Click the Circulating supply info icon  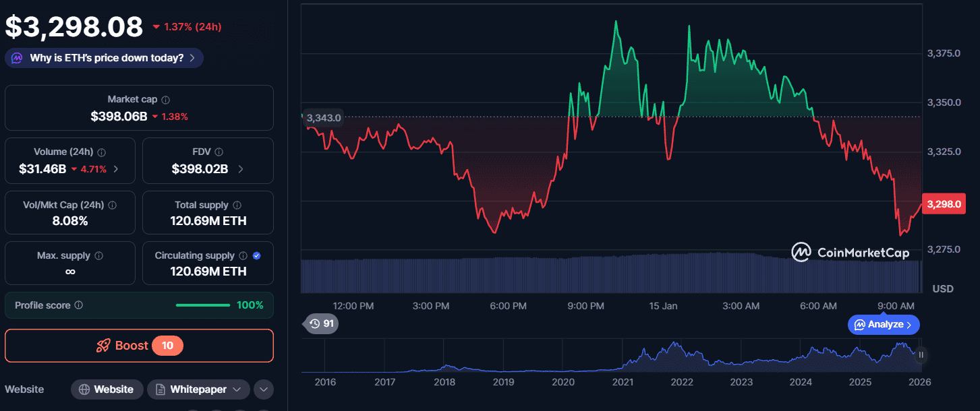pos(243,256)
